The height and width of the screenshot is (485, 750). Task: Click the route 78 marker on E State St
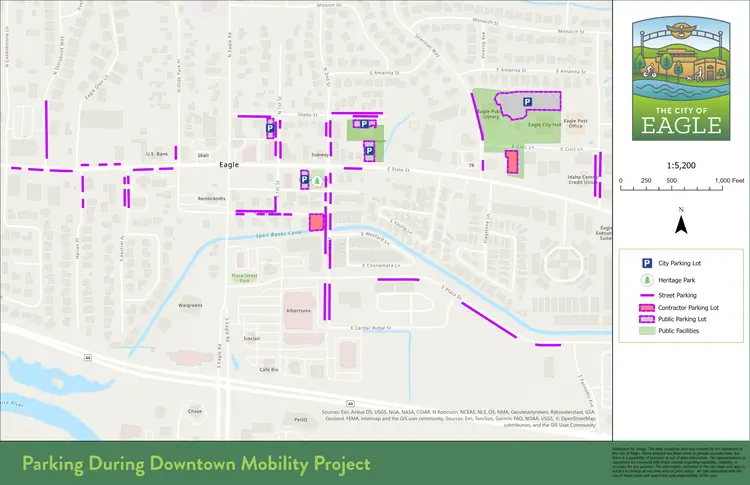(469, 165)
